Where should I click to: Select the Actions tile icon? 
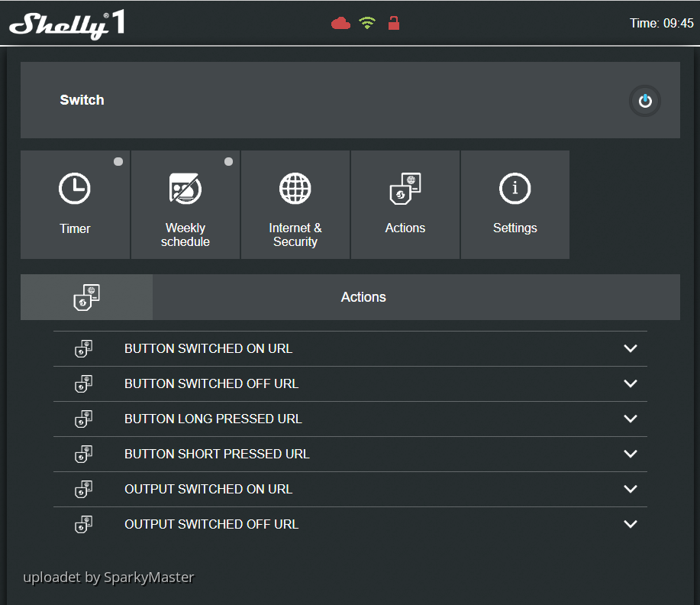[405, 189]
